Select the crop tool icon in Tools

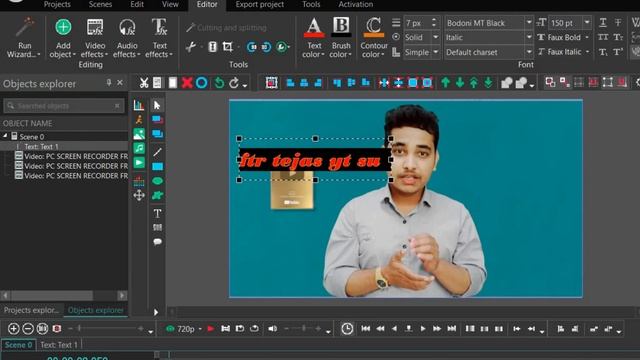pos(228,47)
